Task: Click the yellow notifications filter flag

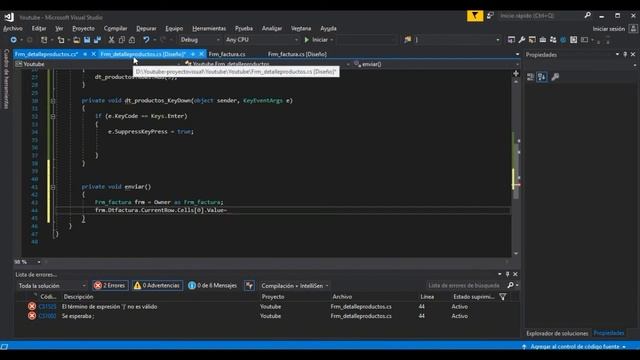Action: 475,16
